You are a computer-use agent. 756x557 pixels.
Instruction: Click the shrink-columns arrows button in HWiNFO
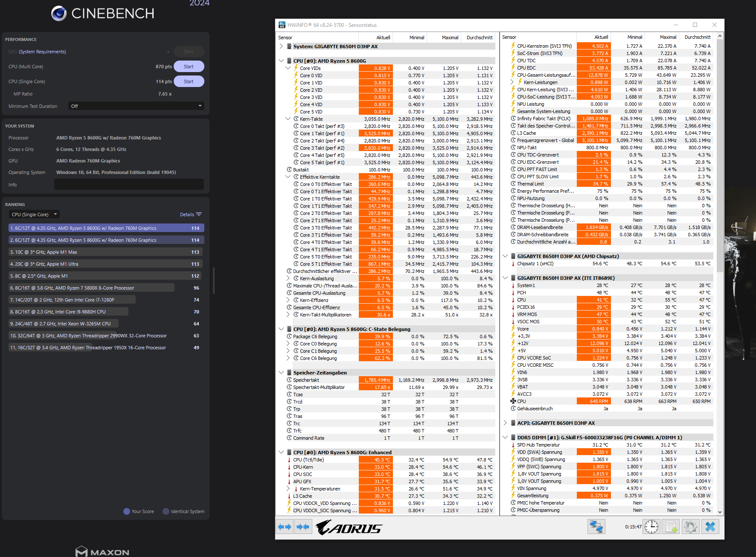coord(303,527)
